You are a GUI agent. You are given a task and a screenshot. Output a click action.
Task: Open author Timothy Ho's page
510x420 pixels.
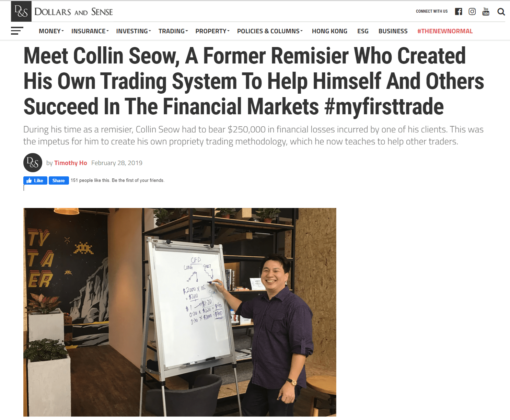[71, 163]
